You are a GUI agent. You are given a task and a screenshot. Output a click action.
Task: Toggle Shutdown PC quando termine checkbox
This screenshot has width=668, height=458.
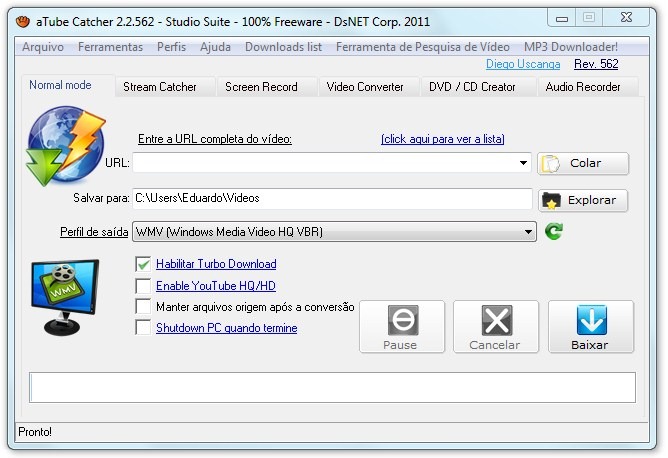(142, 328)
